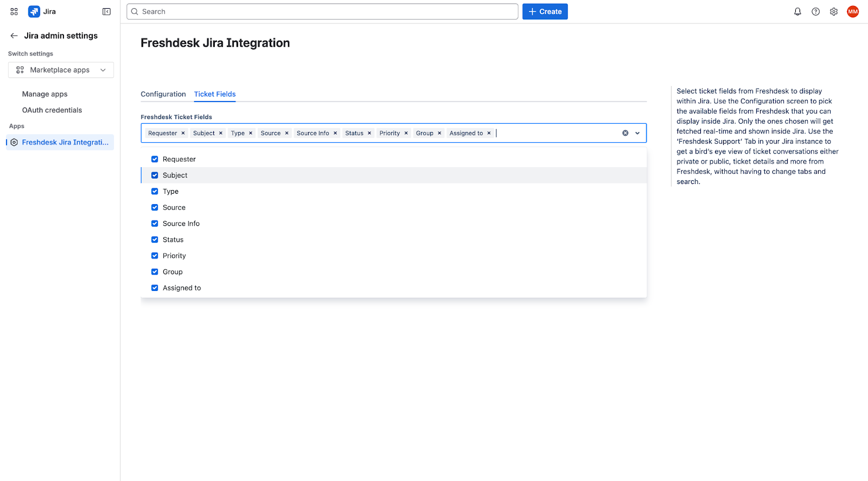Select the Ticket Fields tab
This screenshot has width=868, height=481.
tap(215, 94)
